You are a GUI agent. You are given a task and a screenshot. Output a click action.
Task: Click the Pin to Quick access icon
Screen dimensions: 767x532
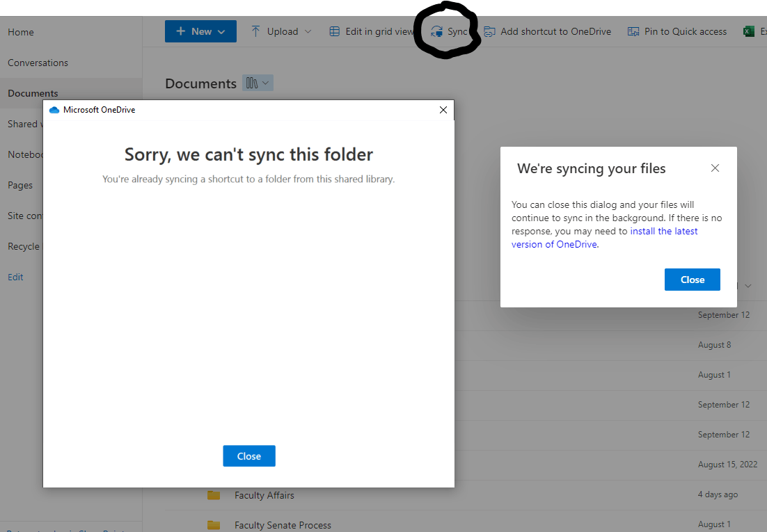coord(633,32)
